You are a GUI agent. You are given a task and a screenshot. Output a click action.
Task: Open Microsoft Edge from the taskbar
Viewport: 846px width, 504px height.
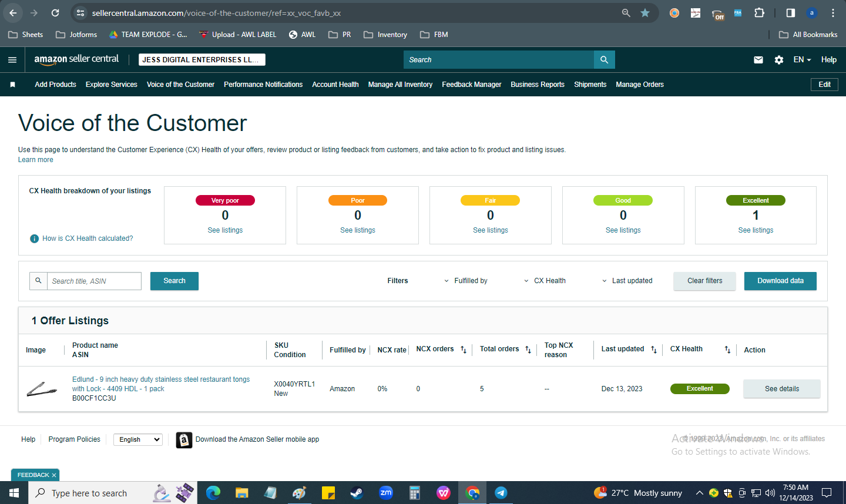coord(213,493)
